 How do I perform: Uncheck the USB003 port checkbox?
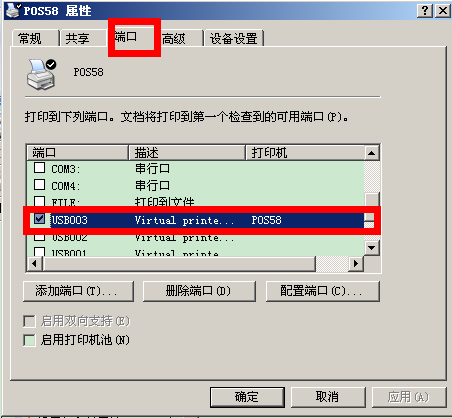coord(39,219)
